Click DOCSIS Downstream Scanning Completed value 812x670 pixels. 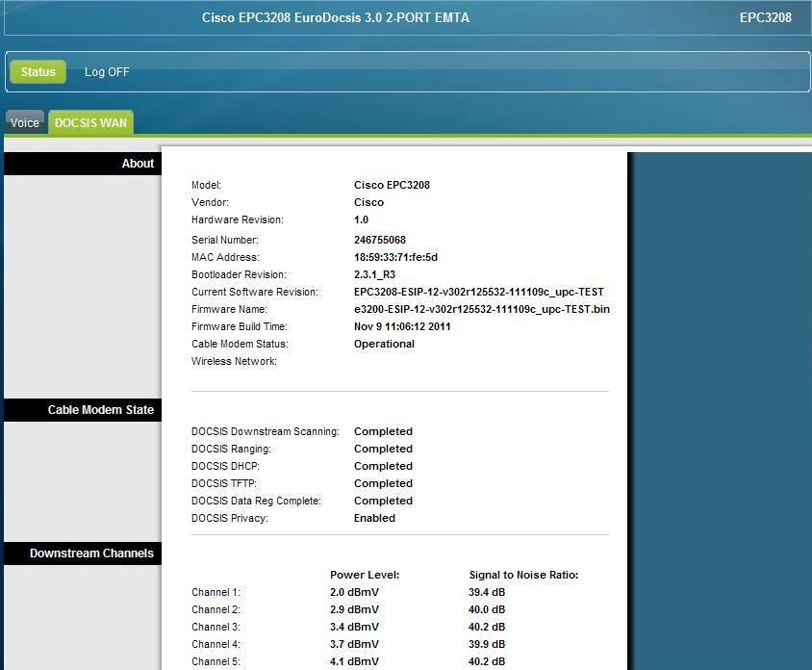click(383, 431)
